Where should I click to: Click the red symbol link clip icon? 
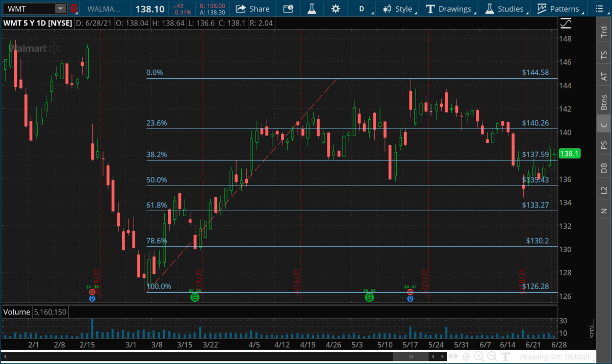tap(74, 9)
